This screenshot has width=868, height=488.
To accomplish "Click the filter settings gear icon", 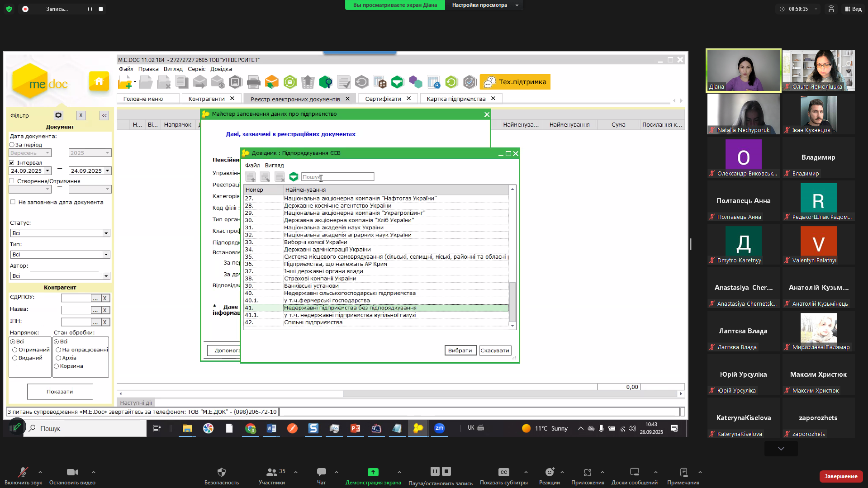I will click(x=58, y=115).
